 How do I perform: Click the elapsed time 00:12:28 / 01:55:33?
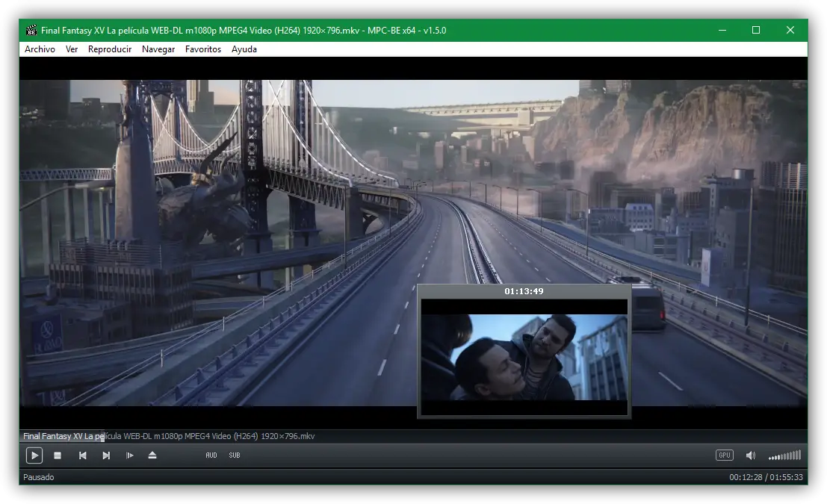point(766,477)
